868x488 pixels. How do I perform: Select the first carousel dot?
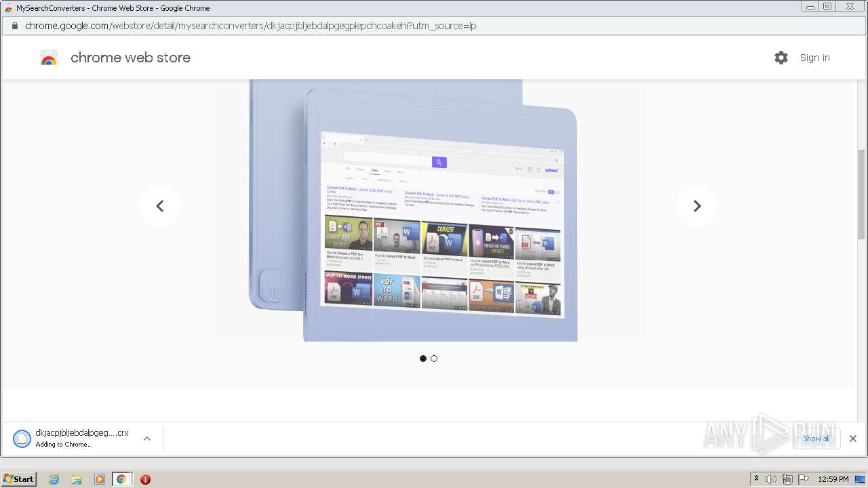(x=423, y=359)
